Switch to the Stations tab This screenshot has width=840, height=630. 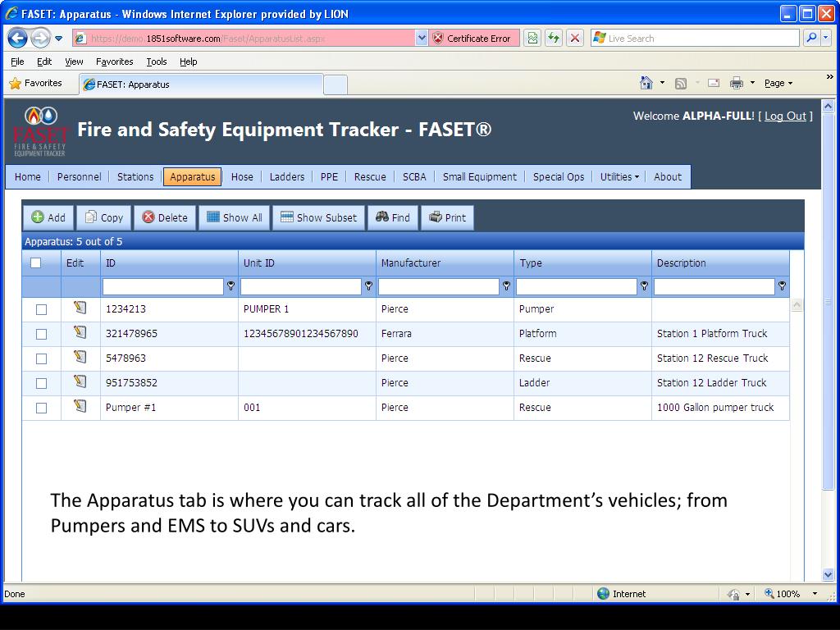[x=135, y=177]
